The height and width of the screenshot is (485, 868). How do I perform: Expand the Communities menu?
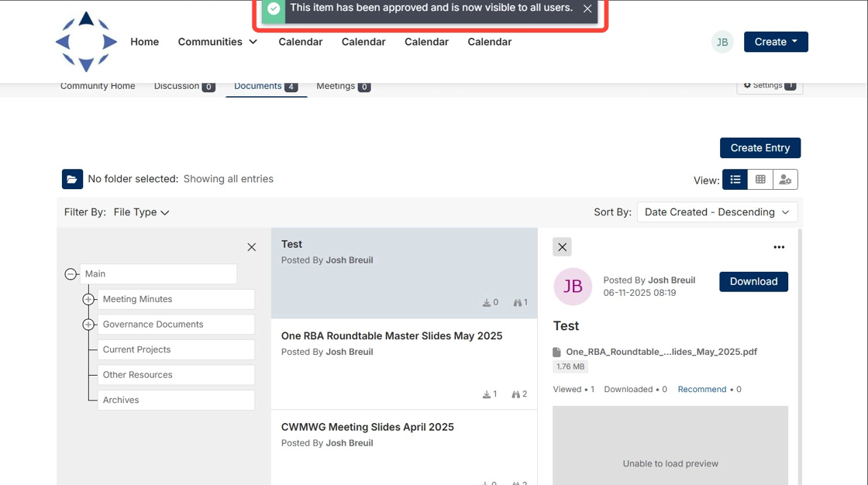[218, 42]
